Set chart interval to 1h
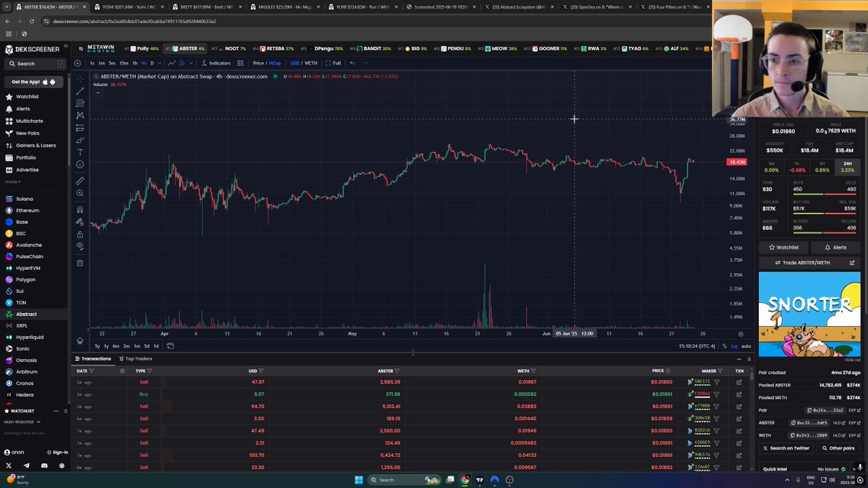The width and height of the screenshot is (868, 488). (x=135, y=63)
